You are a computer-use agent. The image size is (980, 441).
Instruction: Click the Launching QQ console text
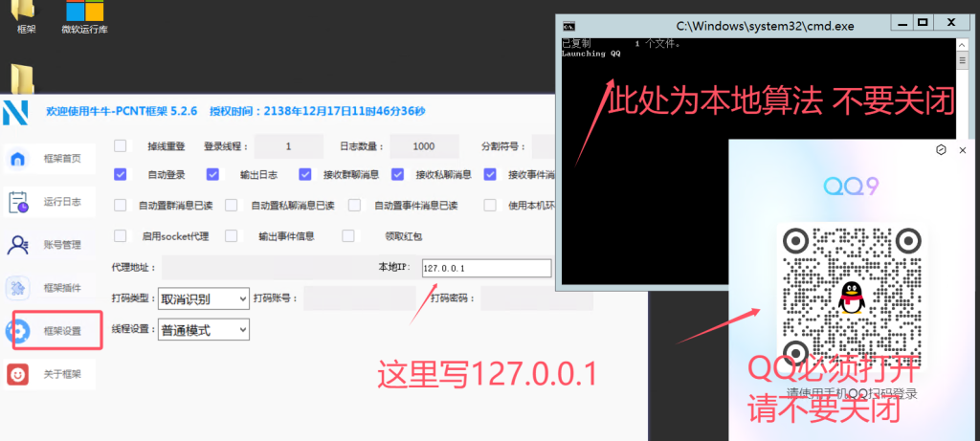point(591,54)
